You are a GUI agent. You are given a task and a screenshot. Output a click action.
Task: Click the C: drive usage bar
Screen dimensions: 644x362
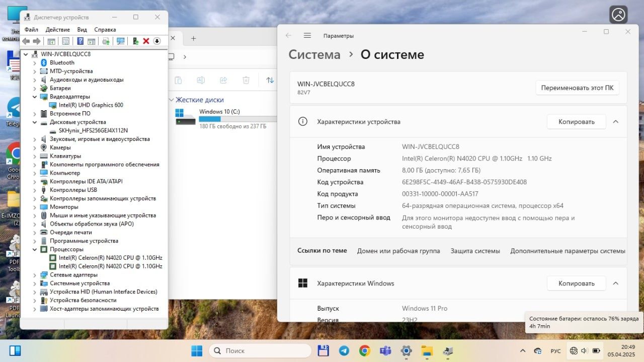237,119
